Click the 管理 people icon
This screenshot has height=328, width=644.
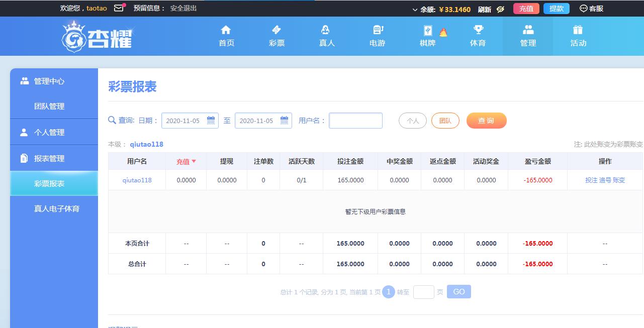coord(528,30)
